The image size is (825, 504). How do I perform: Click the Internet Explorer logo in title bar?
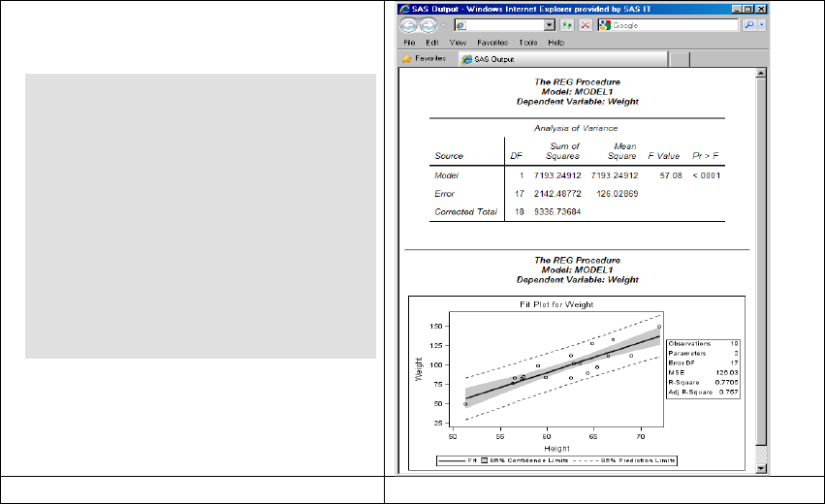tap(404, 9)
